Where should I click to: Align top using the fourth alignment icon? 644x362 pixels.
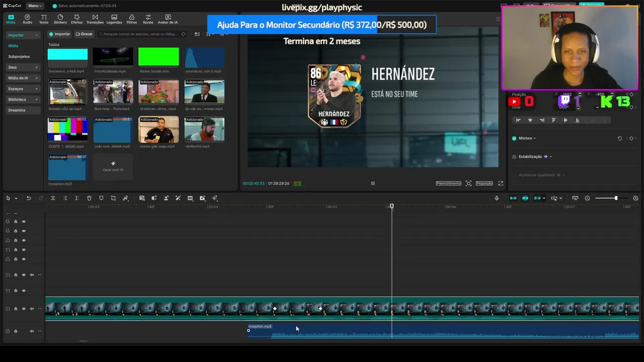pos(553,120)
